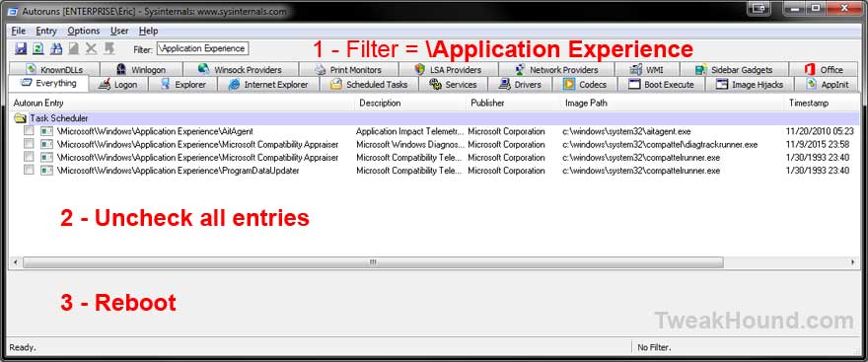Screen dimensions: 868x362
Task: Open Find with the binoculars icon
Action: [x=56, y=48]
